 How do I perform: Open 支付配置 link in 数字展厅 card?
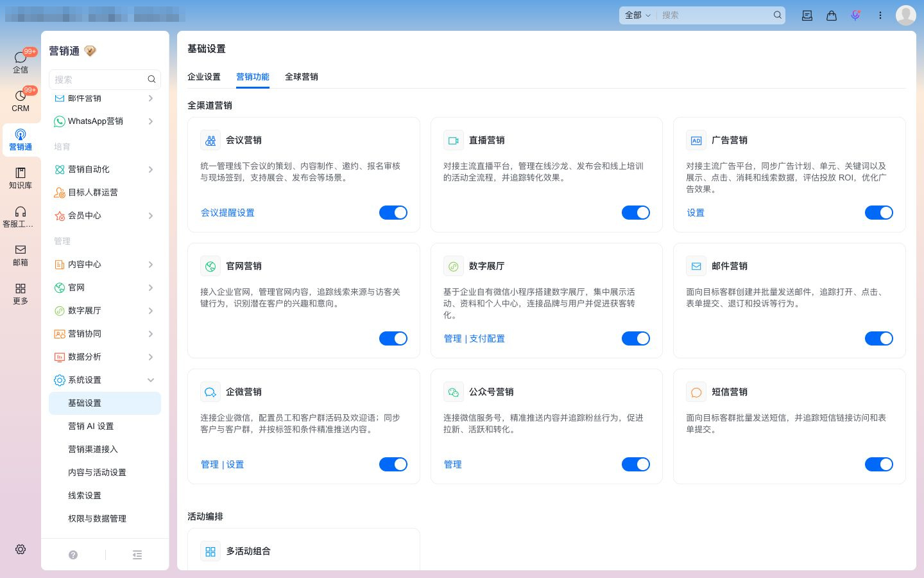point(487,338)
